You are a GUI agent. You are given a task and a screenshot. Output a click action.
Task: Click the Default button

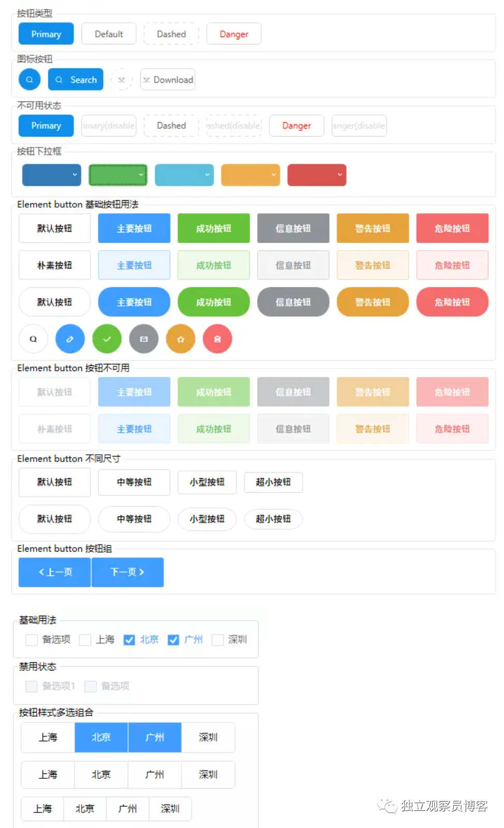click(109, 34)
